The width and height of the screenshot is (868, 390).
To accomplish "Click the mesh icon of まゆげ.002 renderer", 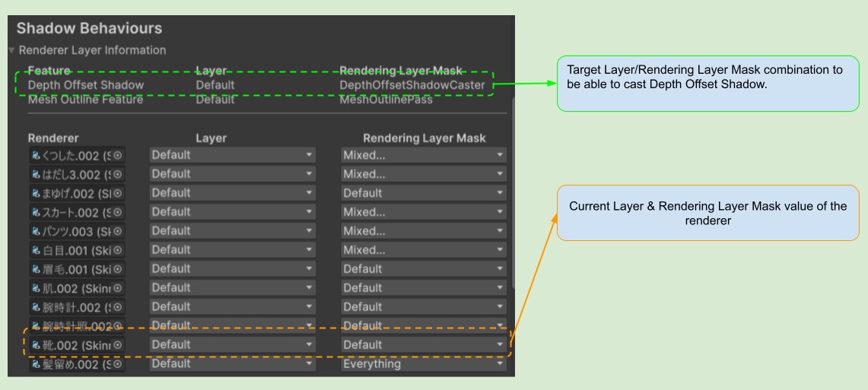I will pyautogui.click(x=34, y=193).
